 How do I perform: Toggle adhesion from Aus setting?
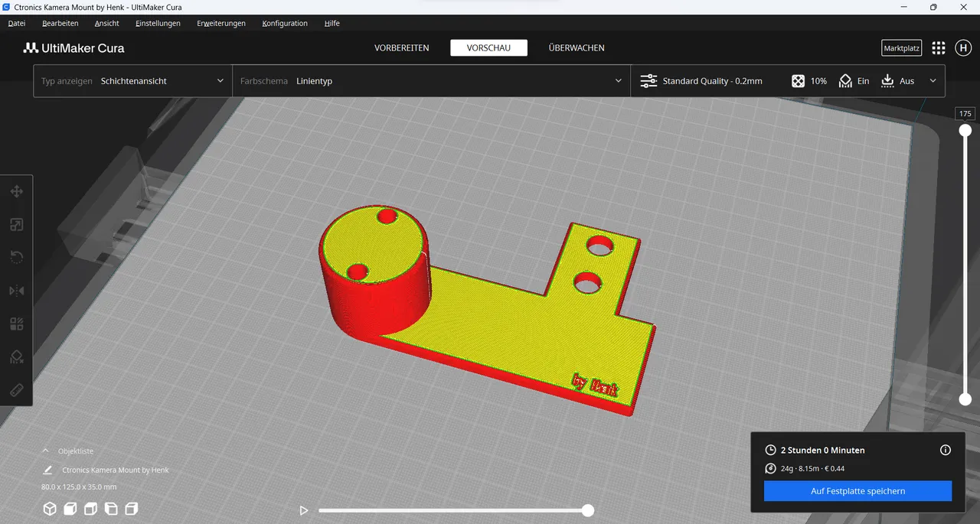click(x=899, y=80)
